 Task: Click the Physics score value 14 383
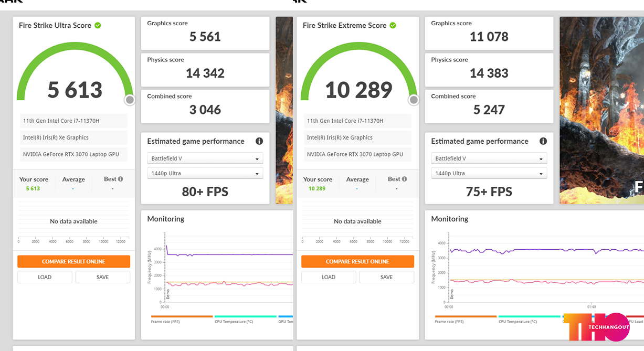[489, 73]
